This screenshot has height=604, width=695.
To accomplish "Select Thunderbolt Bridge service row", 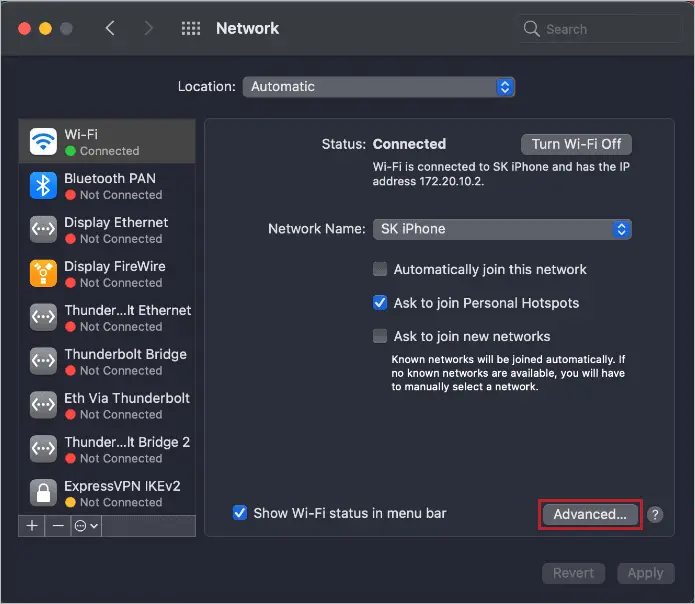I will click(x=107, y=361).
